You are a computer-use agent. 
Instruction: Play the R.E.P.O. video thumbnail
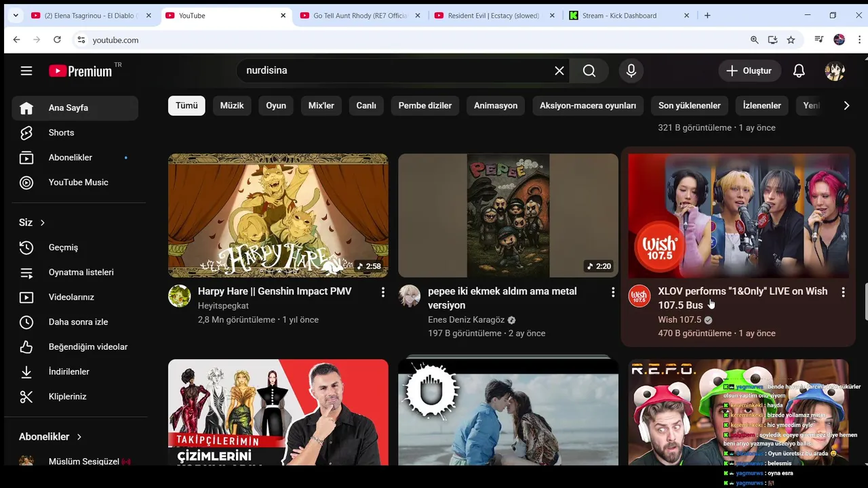[x=738, y=412]
